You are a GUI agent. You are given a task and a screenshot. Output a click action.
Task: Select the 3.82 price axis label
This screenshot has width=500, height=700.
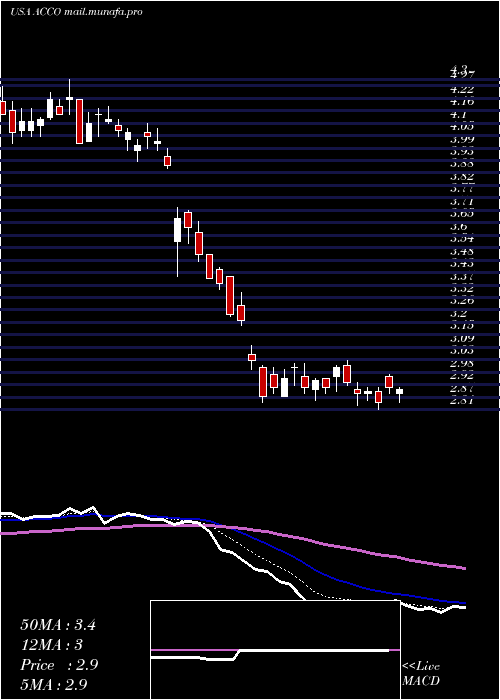pyautogui.click(x=462, y=177)
